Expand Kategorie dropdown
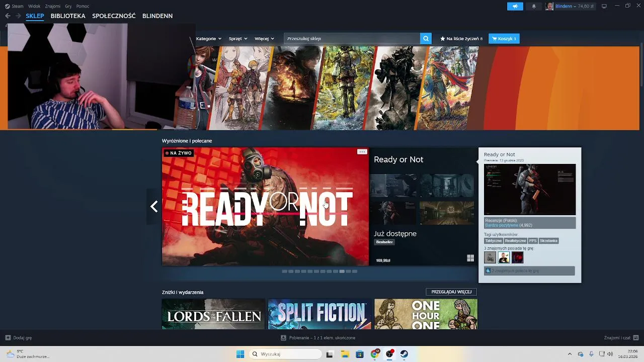 pos(209,39)
